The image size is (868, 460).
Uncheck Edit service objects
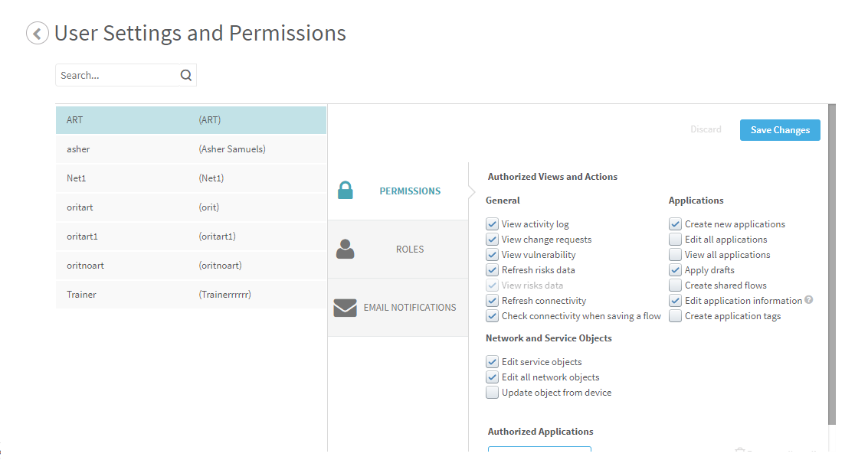pyautogui.click(x=492, y=362)
